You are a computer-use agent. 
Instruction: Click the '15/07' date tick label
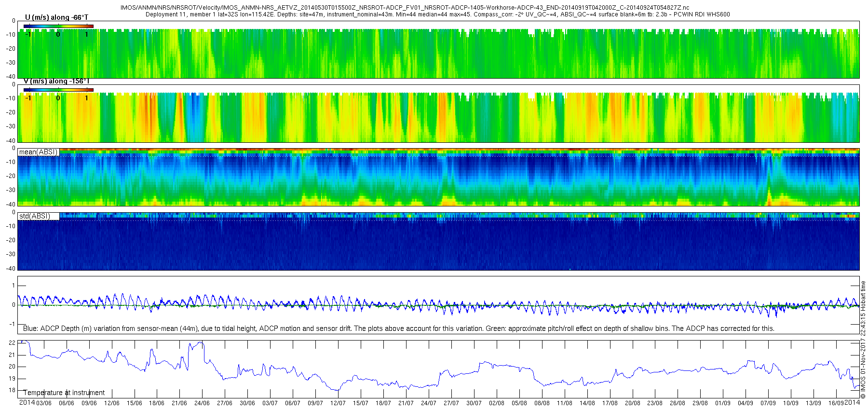[361, 403]
